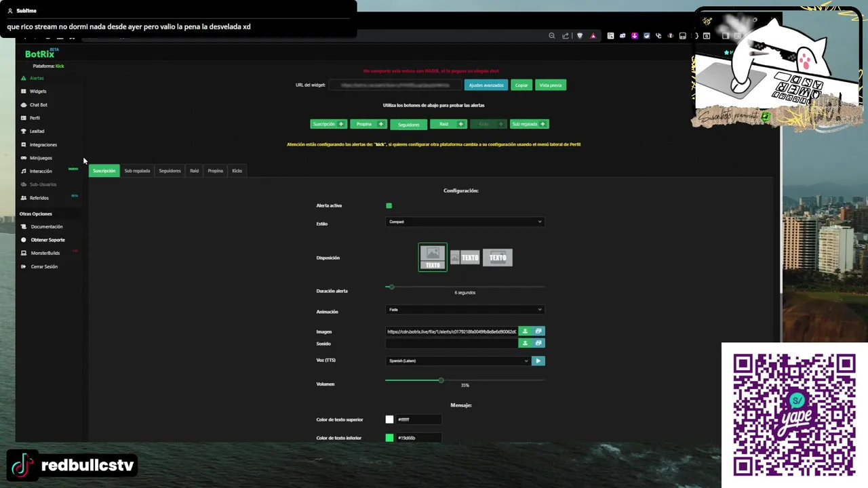Click the Brave shields lion icon
The image size is (868, 488).
click(x=580, y=36)
